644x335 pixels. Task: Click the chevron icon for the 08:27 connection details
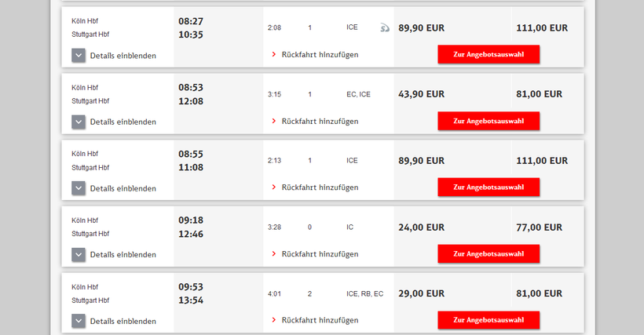(x=79, y=55)
